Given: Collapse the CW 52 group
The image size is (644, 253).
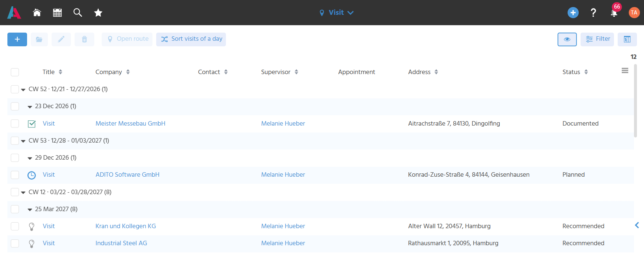Looking at the screenshot, I should [23, 90].
